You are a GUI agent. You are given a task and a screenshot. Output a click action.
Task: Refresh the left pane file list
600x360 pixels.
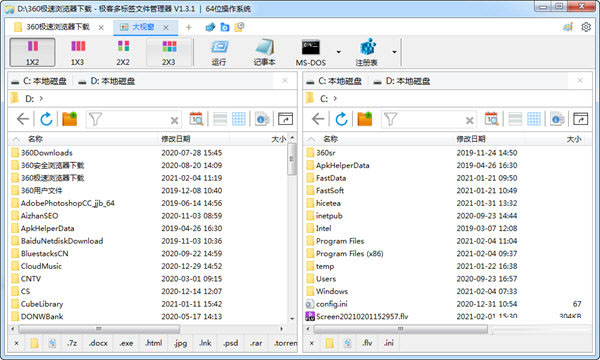46,119
